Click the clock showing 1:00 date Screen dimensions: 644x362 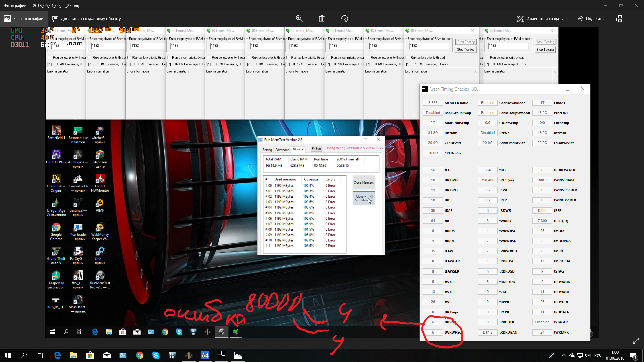pyautogui.click(x=615, y=355)
